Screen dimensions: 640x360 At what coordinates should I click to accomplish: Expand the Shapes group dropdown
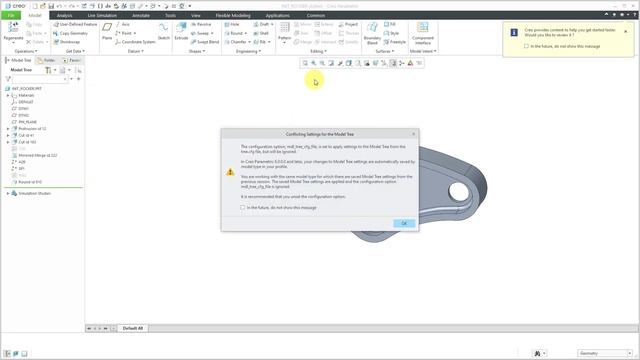pyautogui.click(x=197, y=51)
